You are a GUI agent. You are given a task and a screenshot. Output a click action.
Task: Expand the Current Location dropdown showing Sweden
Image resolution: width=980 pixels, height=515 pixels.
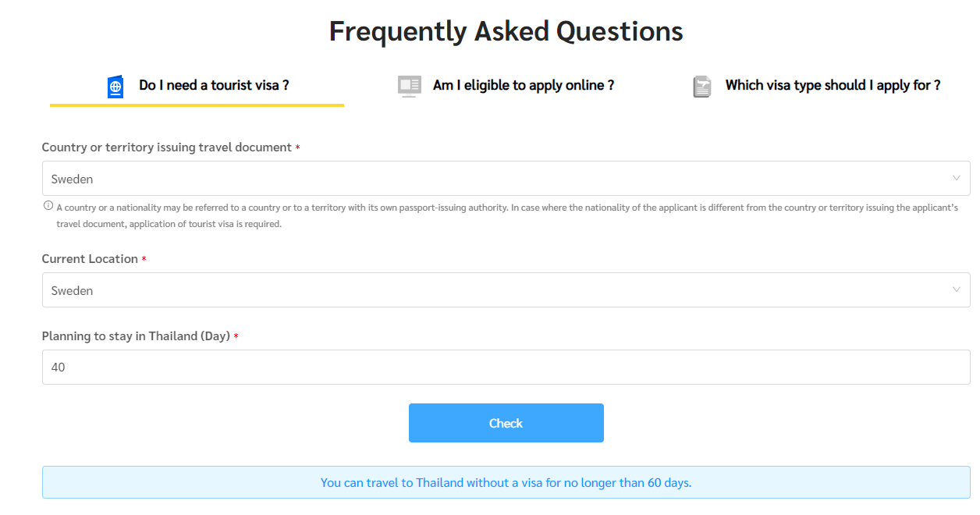499,290
